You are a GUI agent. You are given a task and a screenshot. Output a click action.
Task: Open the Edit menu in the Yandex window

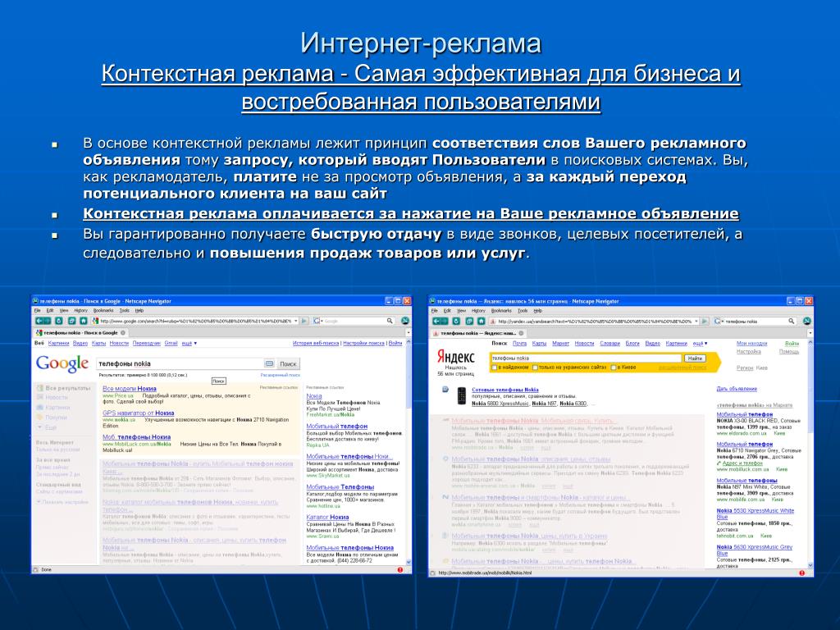click(447, 311)
